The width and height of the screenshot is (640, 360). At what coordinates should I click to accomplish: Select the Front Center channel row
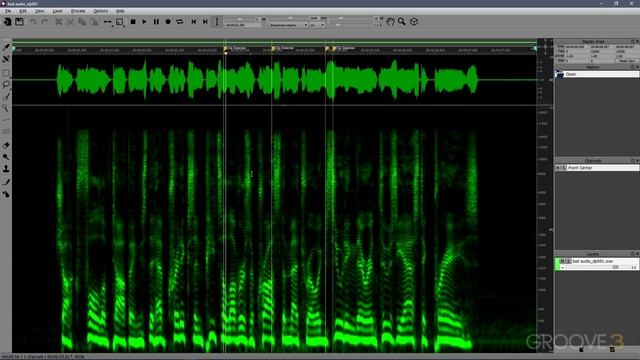tap(597, 168)
